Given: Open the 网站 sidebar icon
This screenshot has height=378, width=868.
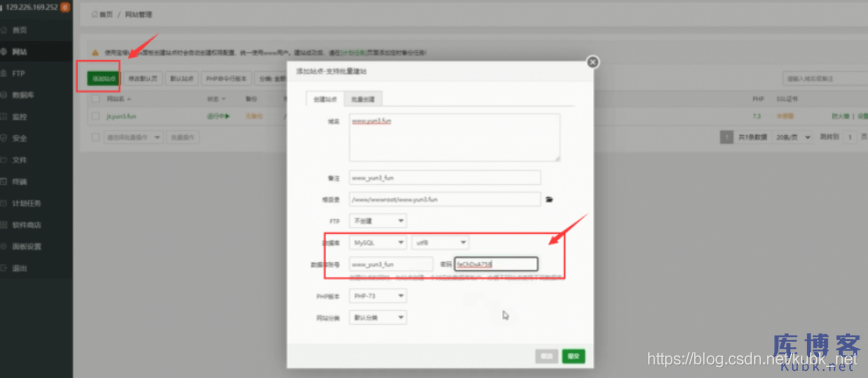Looking at the screenshot, I should tap(4, 52).
